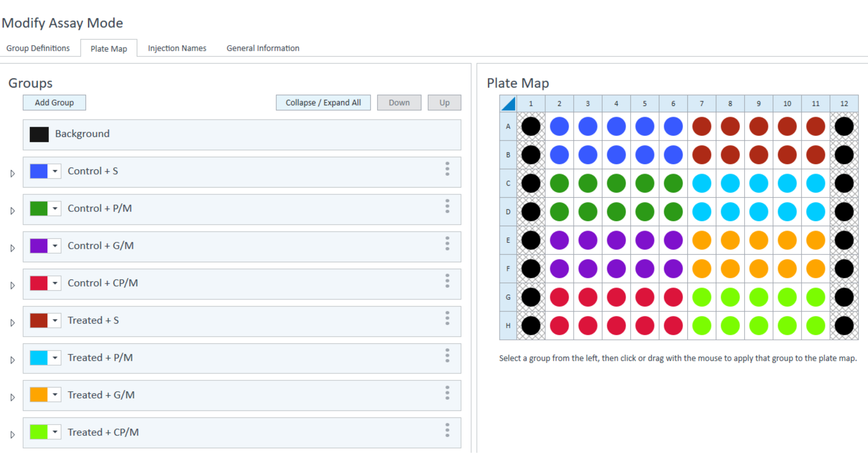
Task: Open color dropdown for Control + P/M
Action: tap(55, 208)
